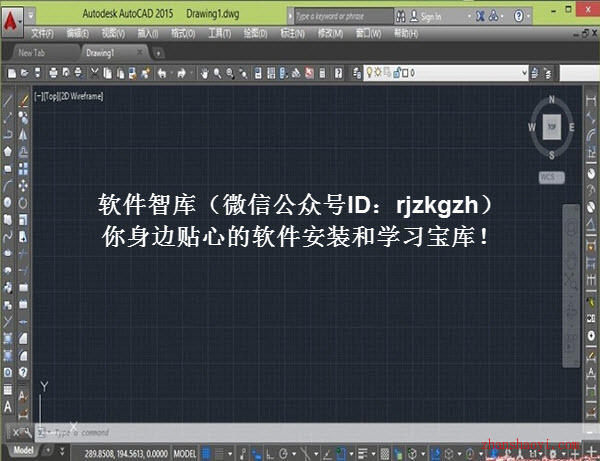
Task: Select the Polygon draw tool
Action: click(x=8, y=151)
